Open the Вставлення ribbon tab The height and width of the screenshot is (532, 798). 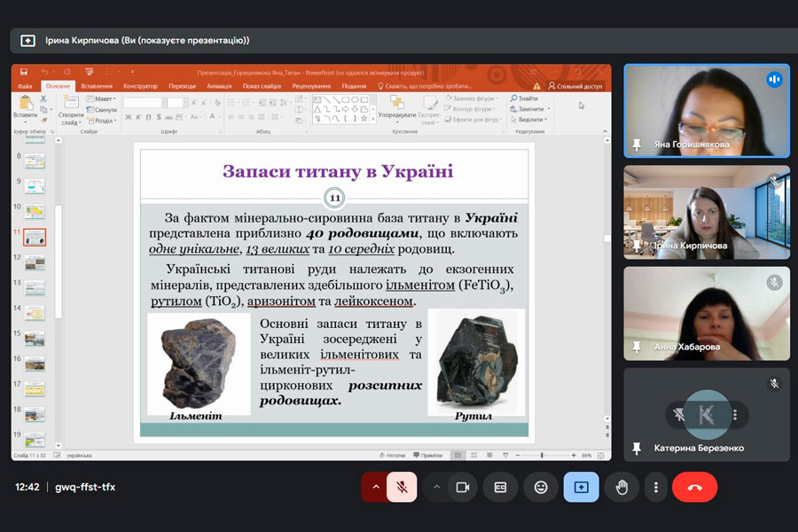(x=97, y=86)
